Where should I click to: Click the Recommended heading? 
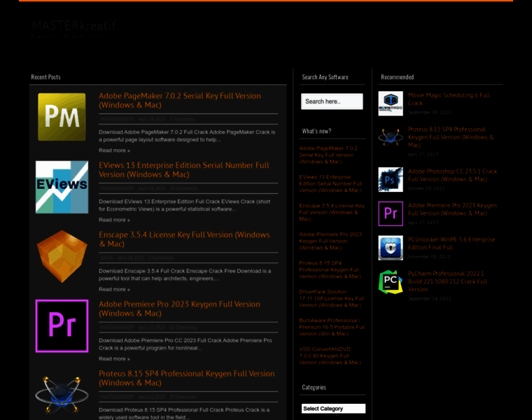(x=398, y=77)
